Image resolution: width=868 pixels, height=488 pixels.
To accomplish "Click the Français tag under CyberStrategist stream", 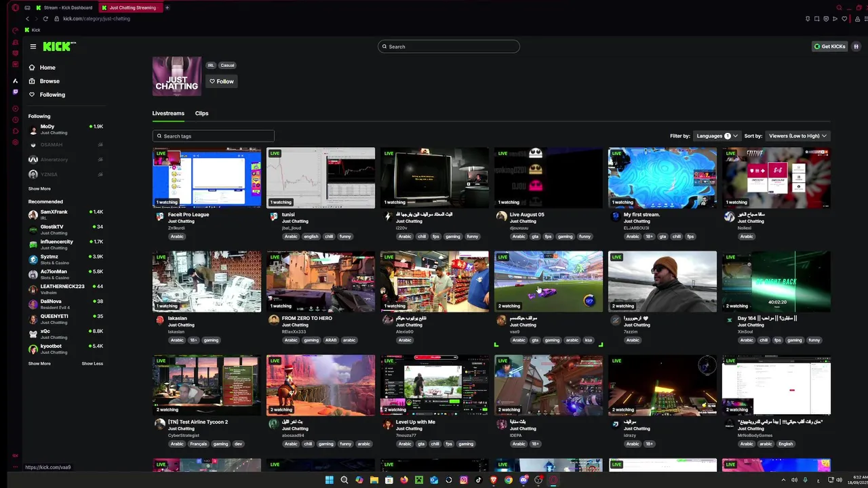I will point(199,444).
